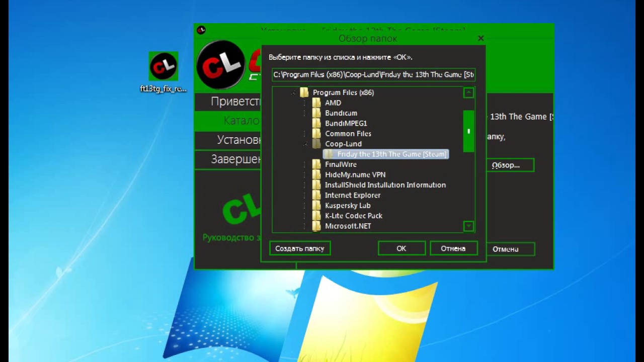
Task: Click the folder list scroll down arrow
Action: [468, 226]
